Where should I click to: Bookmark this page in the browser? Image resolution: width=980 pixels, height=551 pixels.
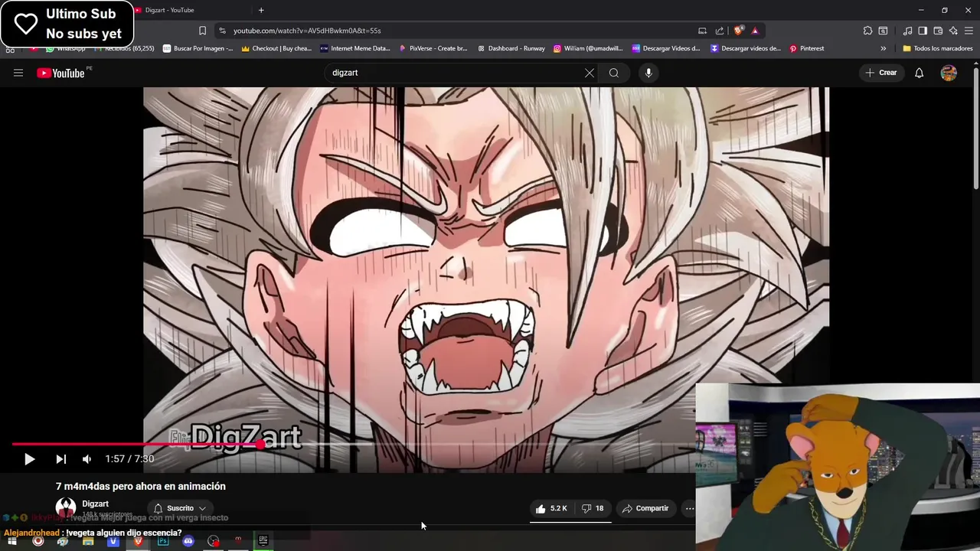tap(202, 31)
